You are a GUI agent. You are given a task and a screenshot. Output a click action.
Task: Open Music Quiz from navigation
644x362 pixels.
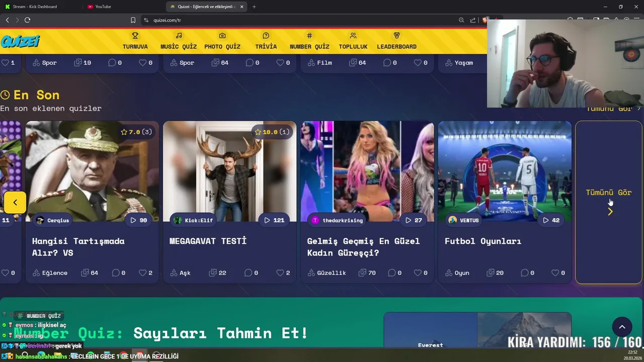click(179, 41)
